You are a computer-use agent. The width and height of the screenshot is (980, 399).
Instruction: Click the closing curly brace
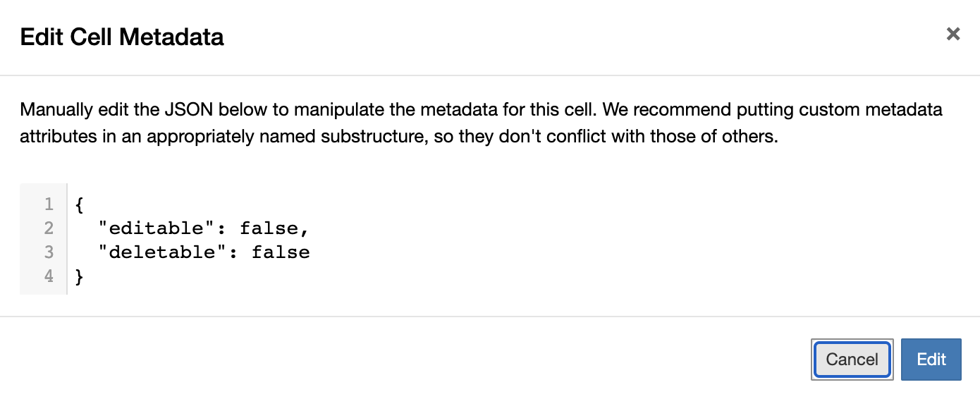pos(79,276)
